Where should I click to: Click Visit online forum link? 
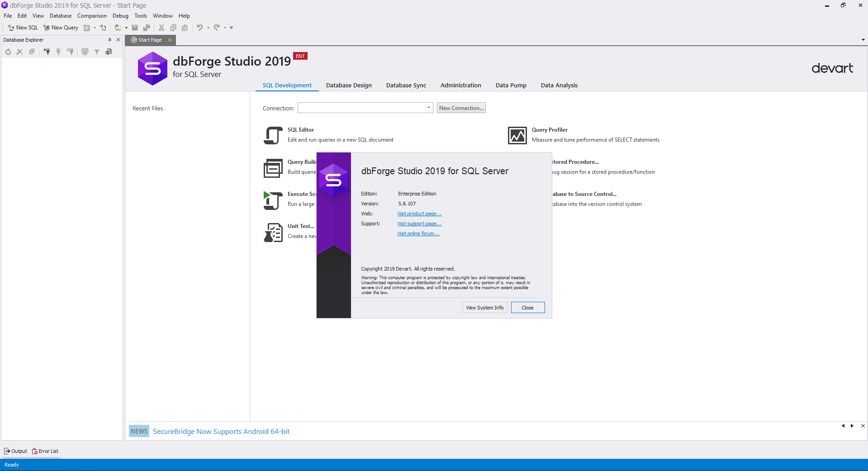418,233
